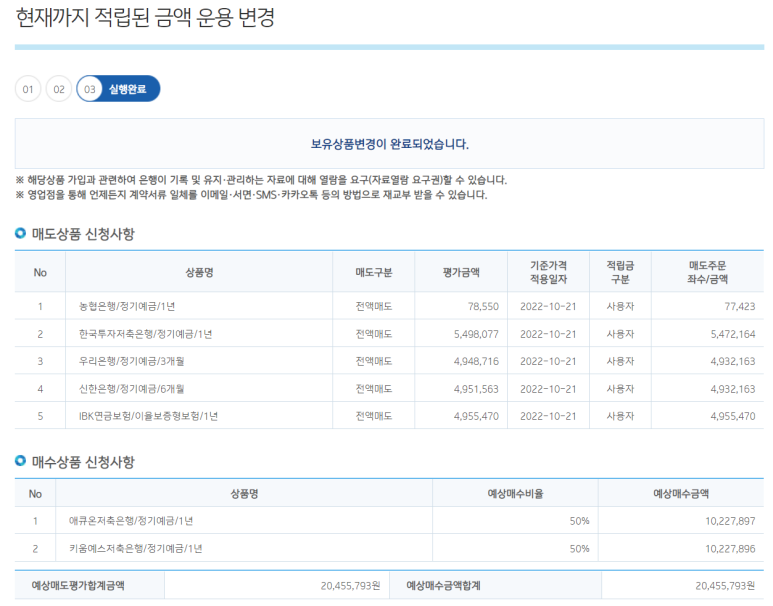Image resolution: width=773 pixels, height=606 pixels.
Task: Click 평가금액 cell 4,955,470 for IBK연금보험
Action: click(476, 416)
